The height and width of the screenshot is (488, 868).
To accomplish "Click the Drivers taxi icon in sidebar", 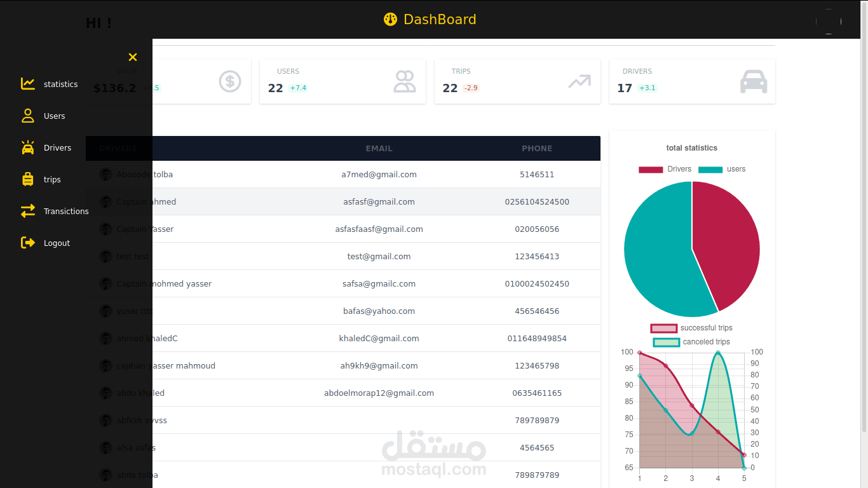I will 28,147.
